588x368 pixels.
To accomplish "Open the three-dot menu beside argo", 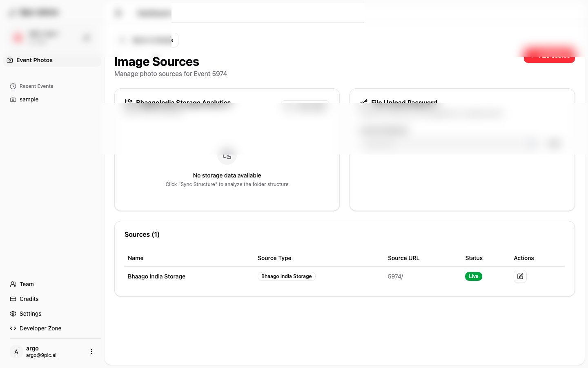I will [x=91, y=352].
